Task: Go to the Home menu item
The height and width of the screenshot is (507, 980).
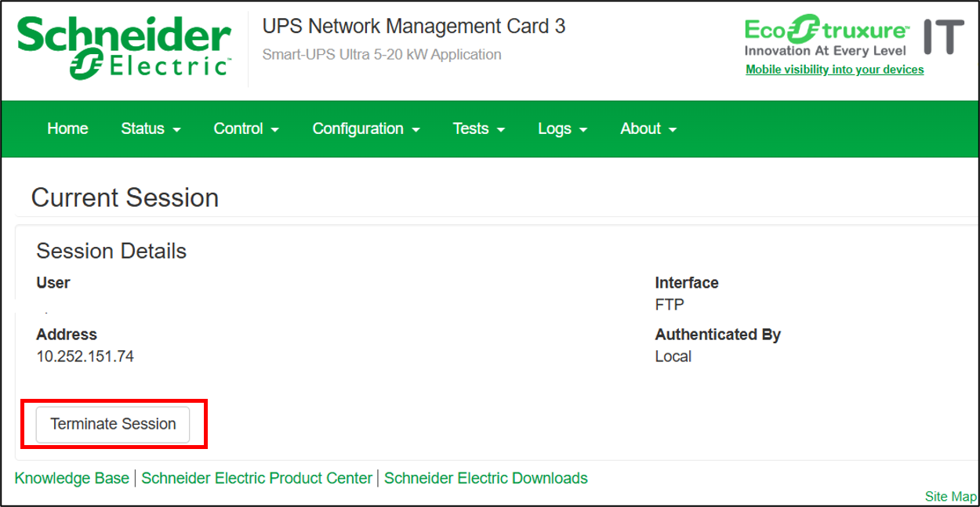Action: pos(67,129)
